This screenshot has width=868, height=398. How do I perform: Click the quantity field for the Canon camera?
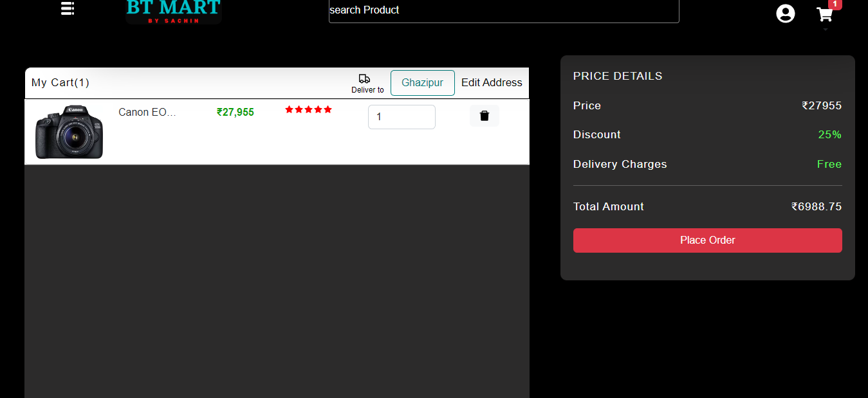(x=402, y=116)
